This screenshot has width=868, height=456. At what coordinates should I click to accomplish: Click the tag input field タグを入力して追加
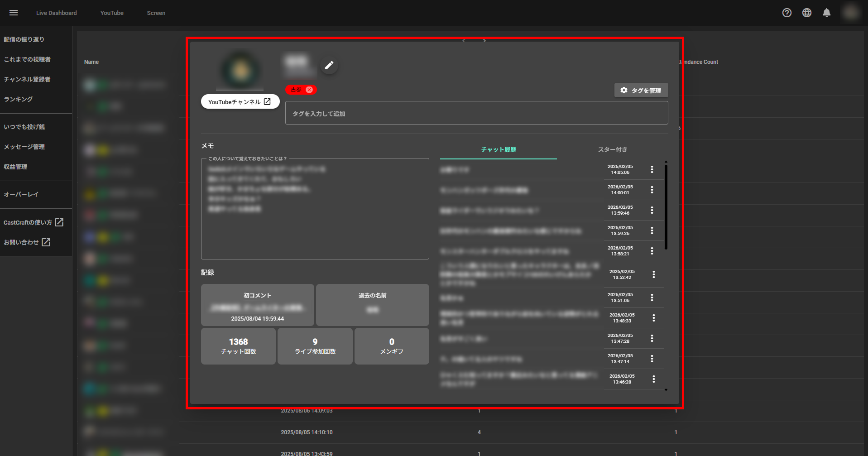[x=476, y=113]
